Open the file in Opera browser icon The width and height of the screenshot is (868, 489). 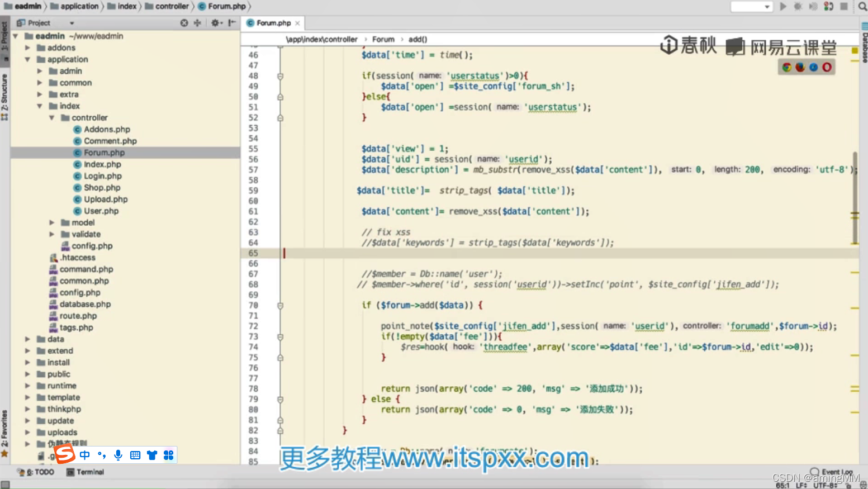pos(827,68)
